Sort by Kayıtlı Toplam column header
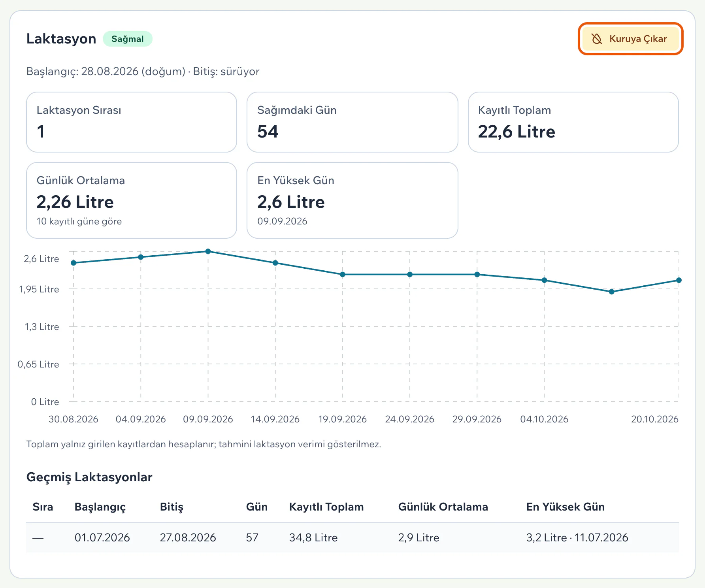705x588 pixels. click(x=326, y=507)
